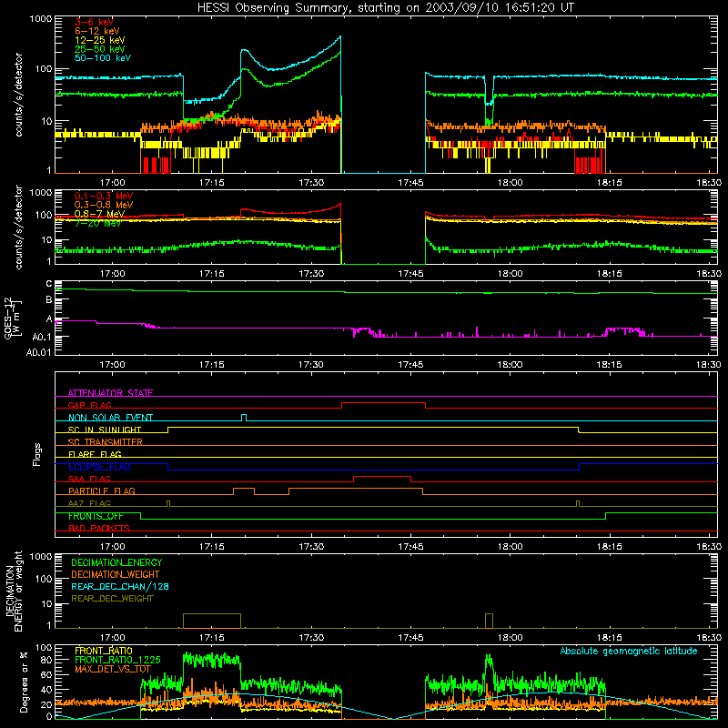The height and width of the screenshot is (728, 728).
Task: Select the REAR_DEC_WEIGHT legend label
Action: tap(112, 599)
